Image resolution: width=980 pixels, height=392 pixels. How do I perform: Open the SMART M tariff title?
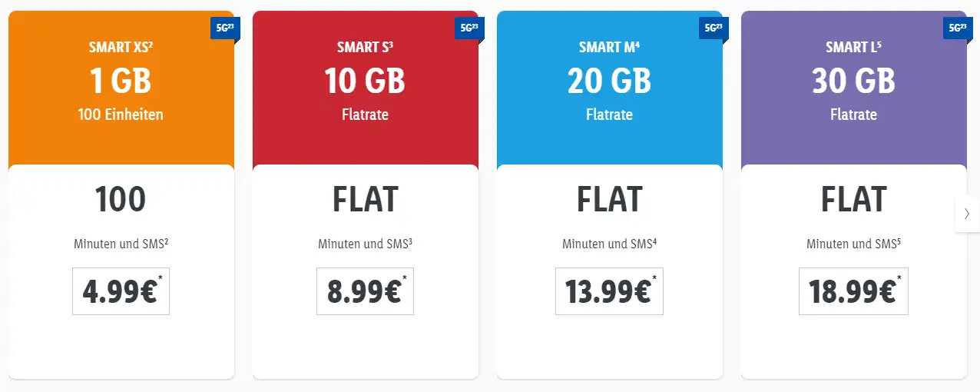point(609,48)
